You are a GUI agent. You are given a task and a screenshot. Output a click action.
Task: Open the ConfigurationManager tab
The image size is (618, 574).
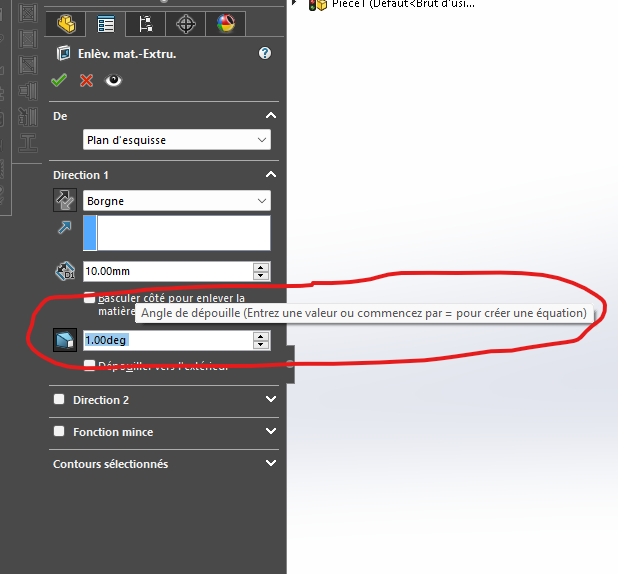tap(146, 23)
